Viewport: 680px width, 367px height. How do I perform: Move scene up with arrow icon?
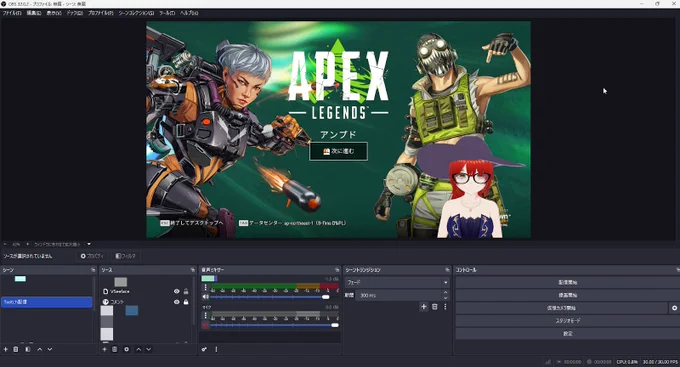[39, 349]
